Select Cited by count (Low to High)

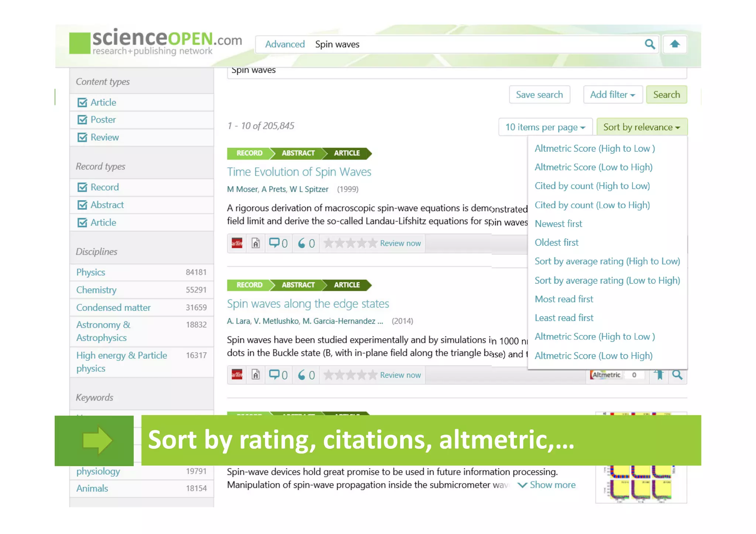(x=592, y=205)
